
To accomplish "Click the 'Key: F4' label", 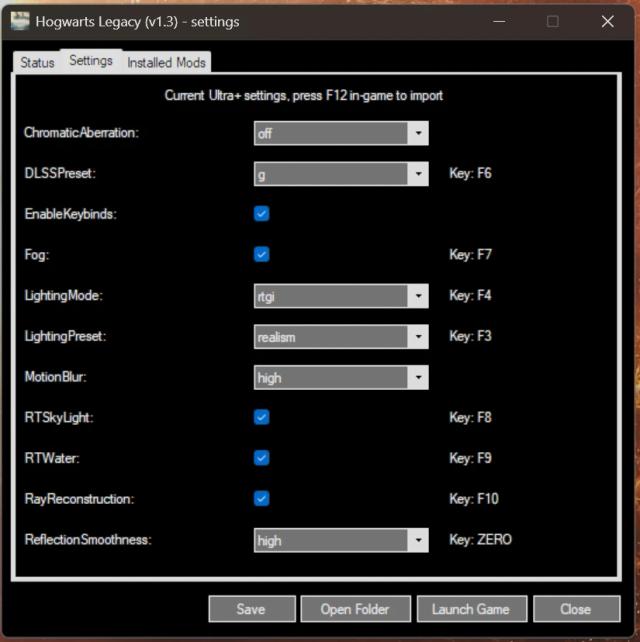I will click(x=470, y=295).
